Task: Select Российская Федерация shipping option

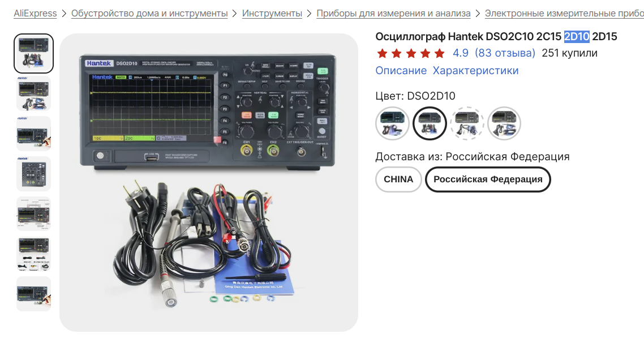Action: click(x=488, y=179)
